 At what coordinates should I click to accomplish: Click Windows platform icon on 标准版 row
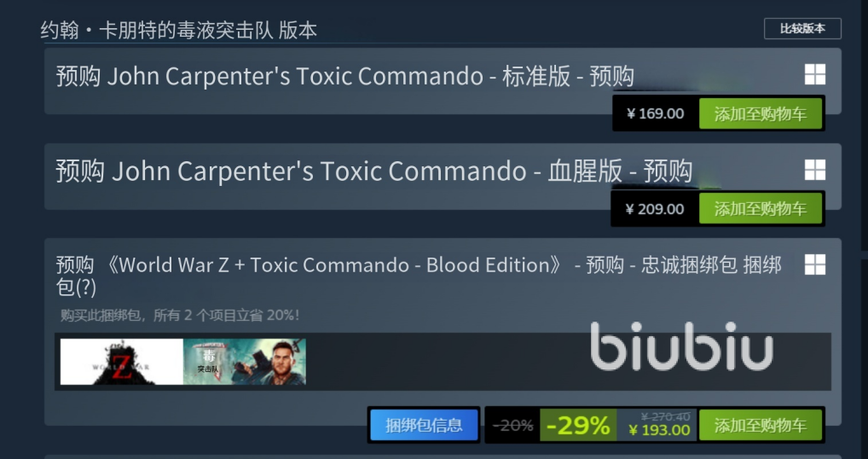click(x=815, y=74)
